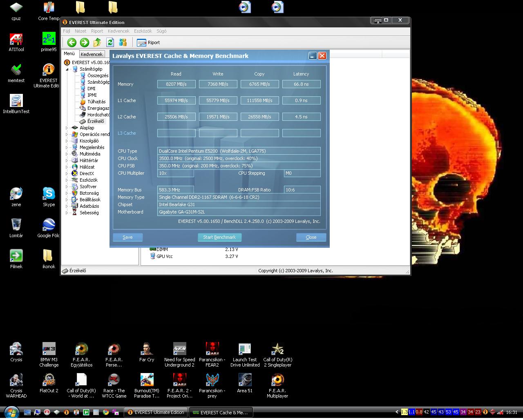Viewport: 523px width, 420px height.
Task: Click the Memory Read result 8207 MB/s
Action: click(177, 84)
